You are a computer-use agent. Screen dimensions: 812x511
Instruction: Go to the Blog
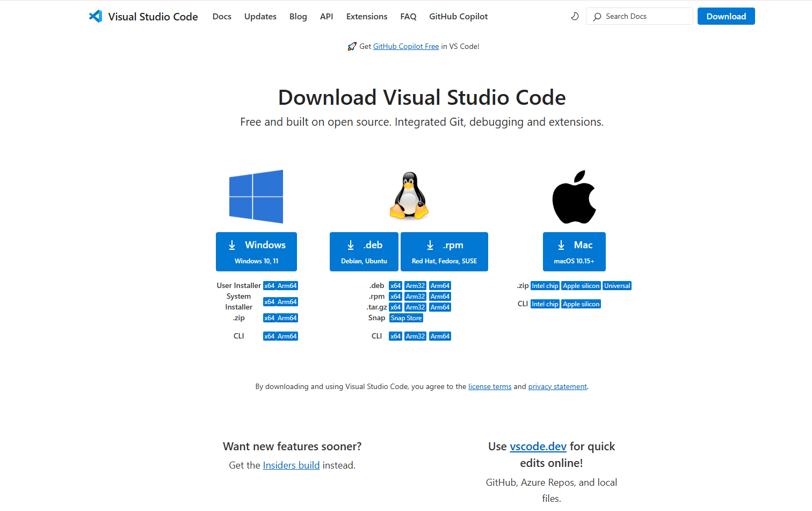pos(298,16)
